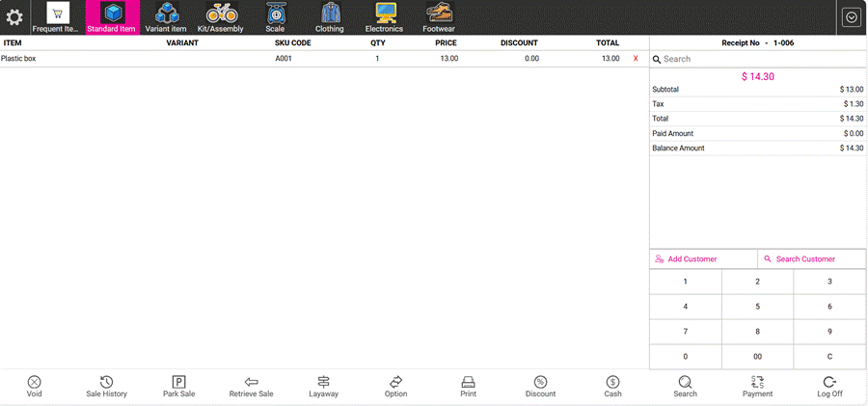
Task: Click the Add Customer button
Action: [703, 259]
